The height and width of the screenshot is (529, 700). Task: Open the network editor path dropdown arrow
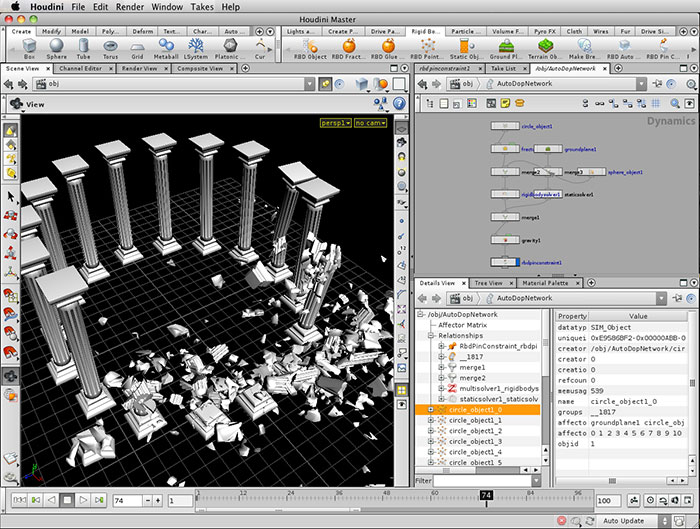(x=642, y=84)
